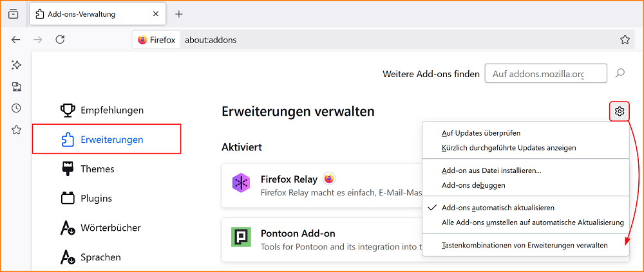Choose Add-ons debuggen
644x272 pixels.
pos(526,185)
